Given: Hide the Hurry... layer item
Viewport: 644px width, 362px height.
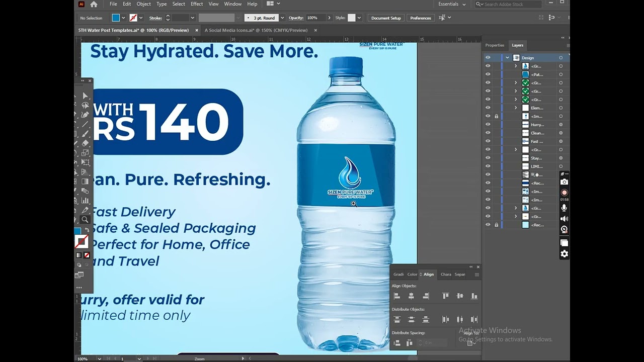Looking at the screenshot, I should pyautogui.click(x=488, y=125).
